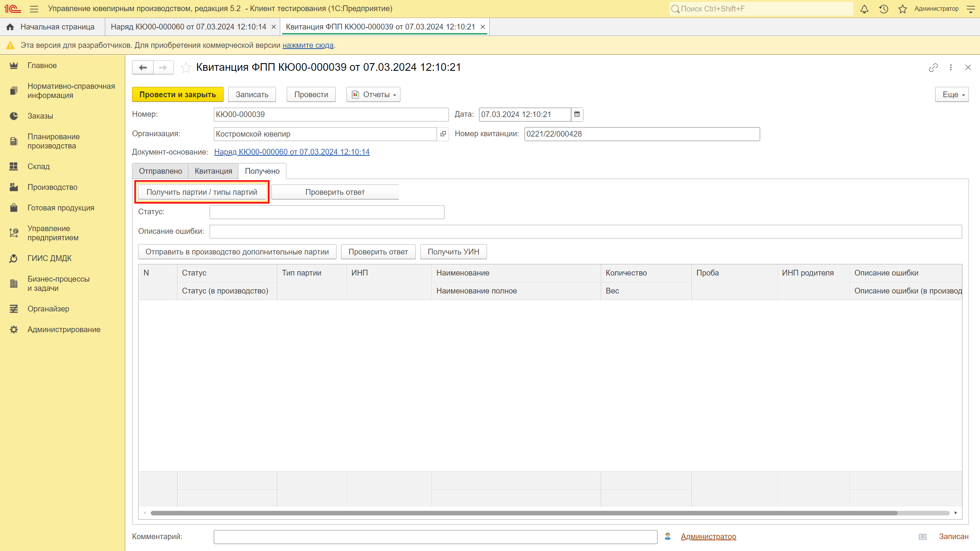Expand the Еще menu
980x551 pixels.
[952, 95]
